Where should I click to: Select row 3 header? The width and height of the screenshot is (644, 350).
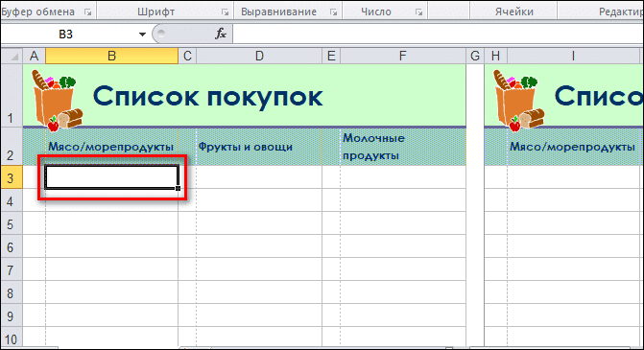12,177
